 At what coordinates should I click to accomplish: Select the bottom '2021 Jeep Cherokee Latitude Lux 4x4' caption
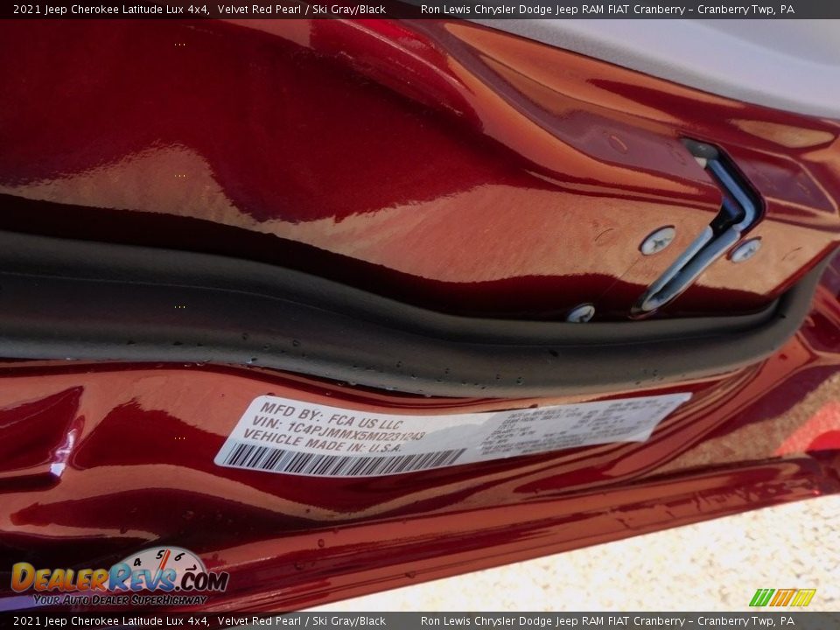111,621
